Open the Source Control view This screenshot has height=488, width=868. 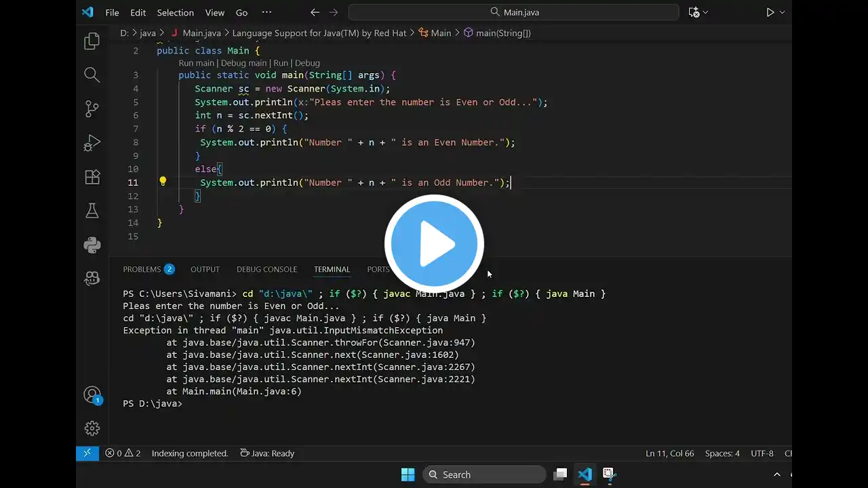pyautogui.click(x=92, y=108)
